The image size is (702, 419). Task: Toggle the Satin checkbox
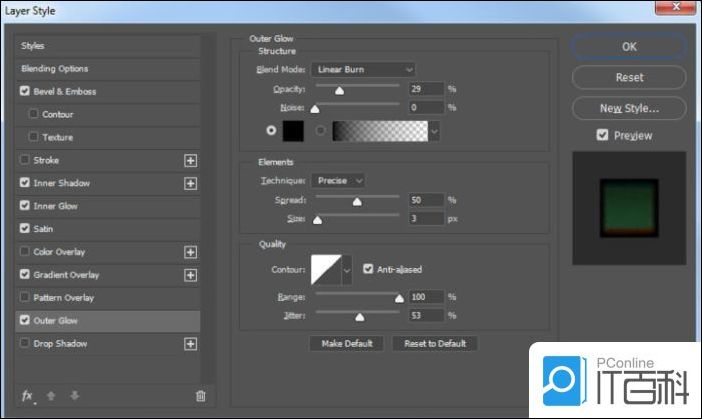(25, 228)
